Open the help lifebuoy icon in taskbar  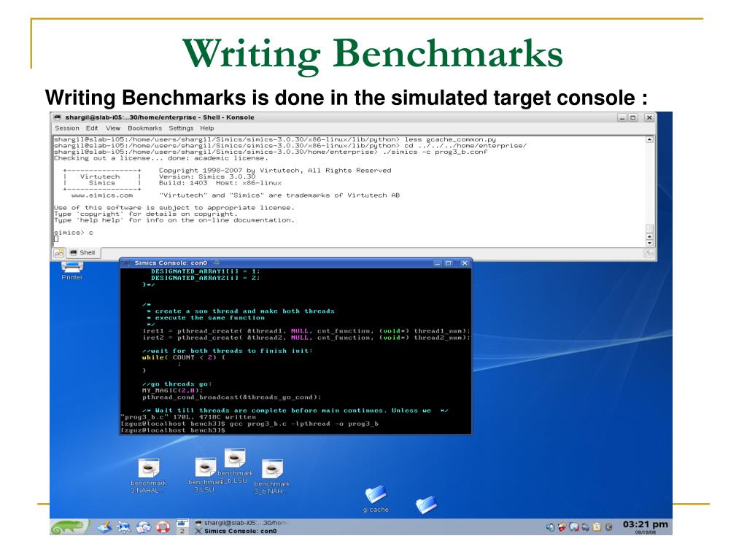[163, 527]
